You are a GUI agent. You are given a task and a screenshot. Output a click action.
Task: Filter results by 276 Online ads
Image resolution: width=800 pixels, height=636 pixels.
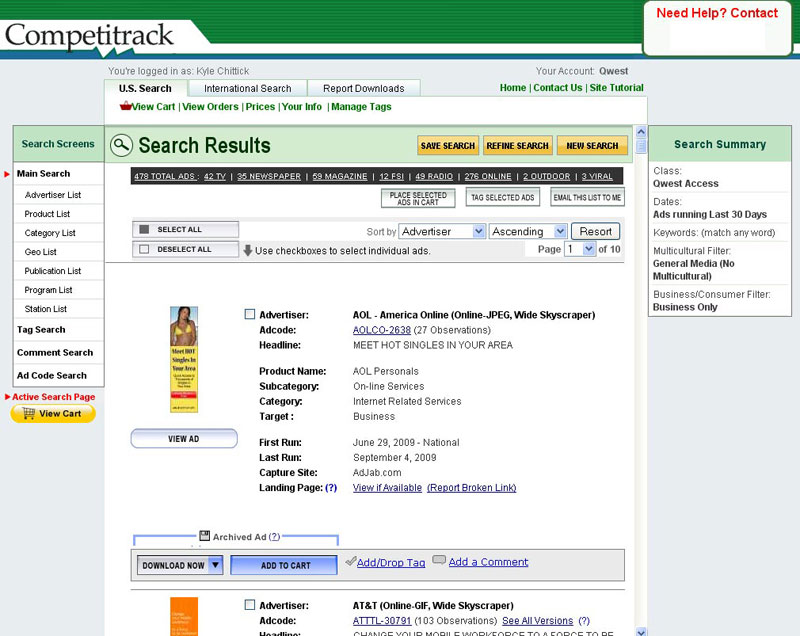(x=488, y=176)
